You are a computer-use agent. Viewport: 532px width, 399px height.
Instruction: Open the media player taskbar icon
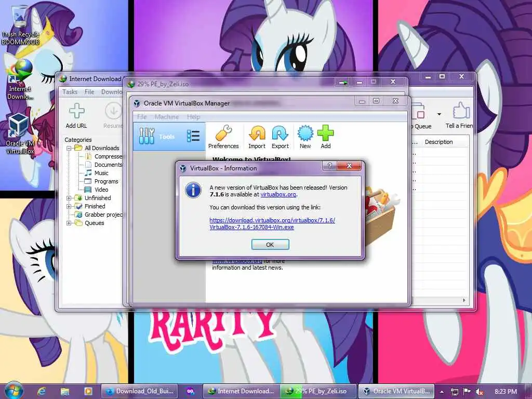tap(88, 391)
